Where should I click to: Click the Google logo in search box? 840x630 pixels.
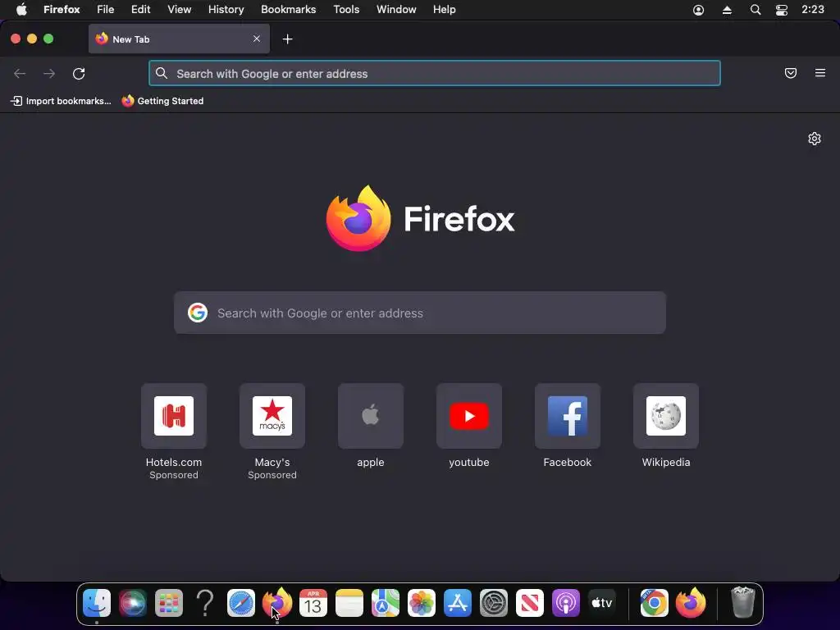point(198,313)
